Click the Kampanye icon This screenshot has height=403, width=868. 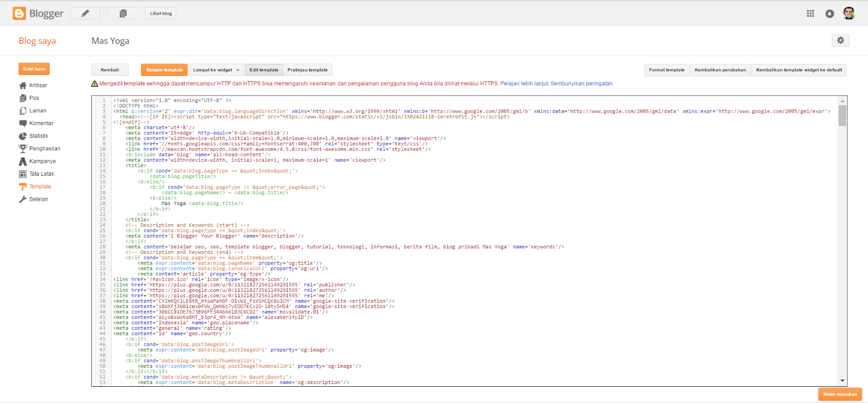coord(23,161)
